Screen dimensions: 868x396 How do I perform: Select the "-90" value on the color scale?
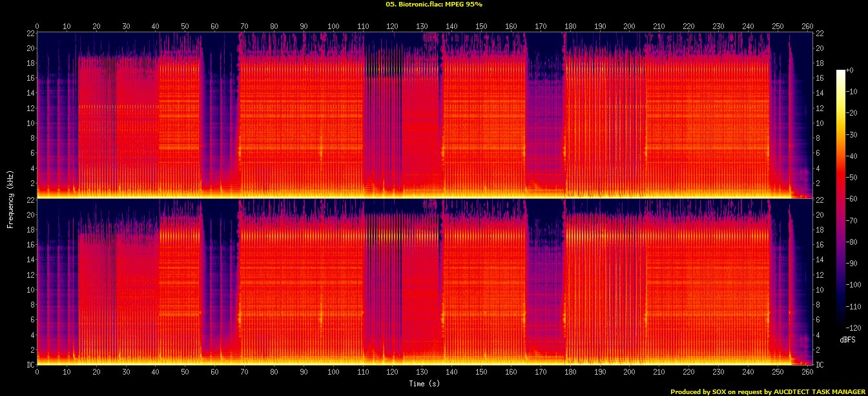[851, 263]
